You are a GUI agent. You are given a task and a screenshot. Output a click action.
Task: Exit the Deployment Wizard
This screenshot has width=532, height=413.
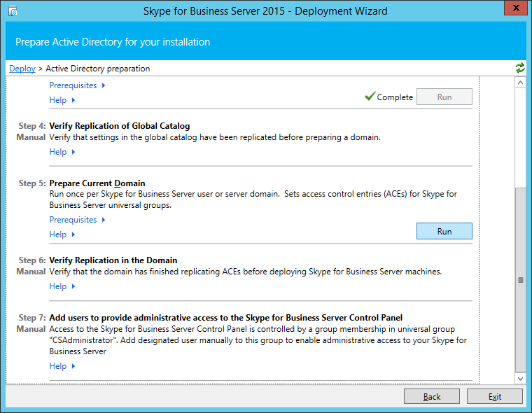pos(495,396)
